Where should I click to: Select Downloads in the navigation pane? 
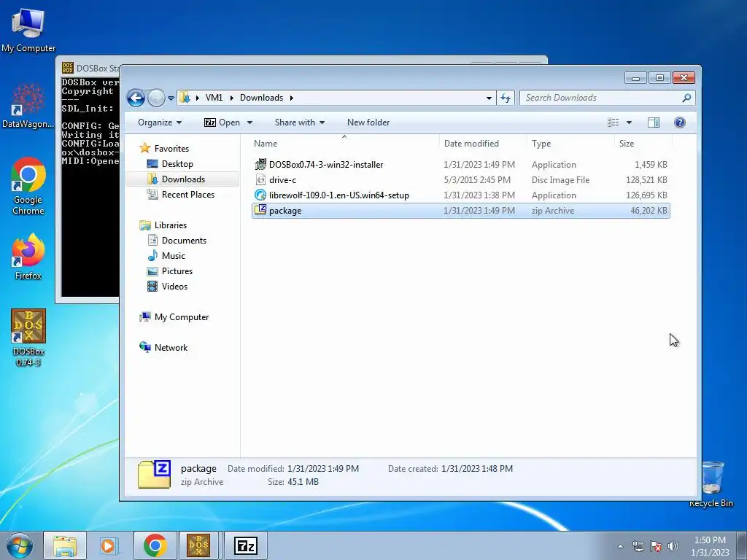click(183, 179)
